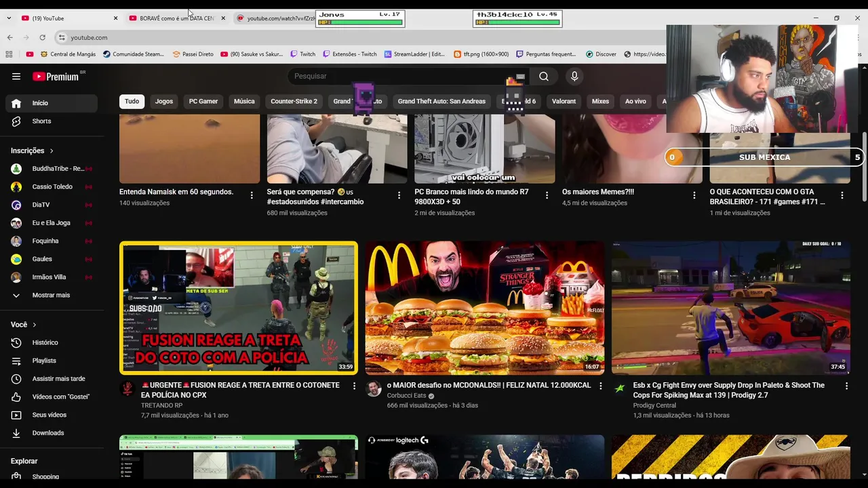Start voice search with the microphone icon
The height and width of the screenshot is (488, 868).
[x=574, y=77]
